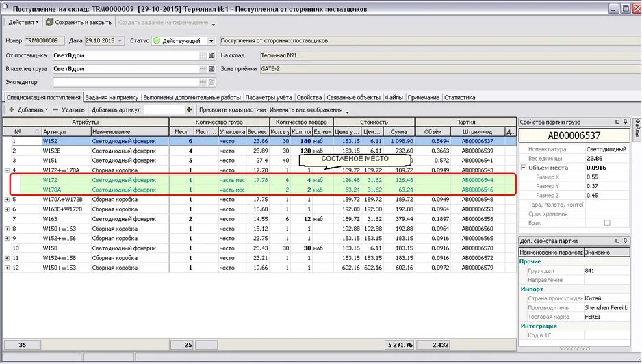Screen dimensions: 642x364
Task: Click Удалить button
Action: (68, 109)
